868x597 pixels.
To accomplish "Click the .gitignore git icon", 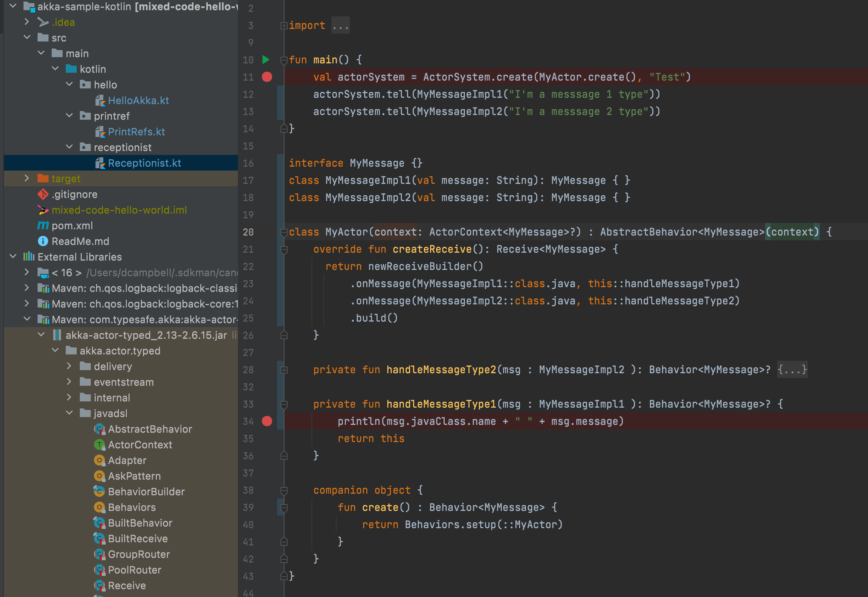I will click(43, 194).
